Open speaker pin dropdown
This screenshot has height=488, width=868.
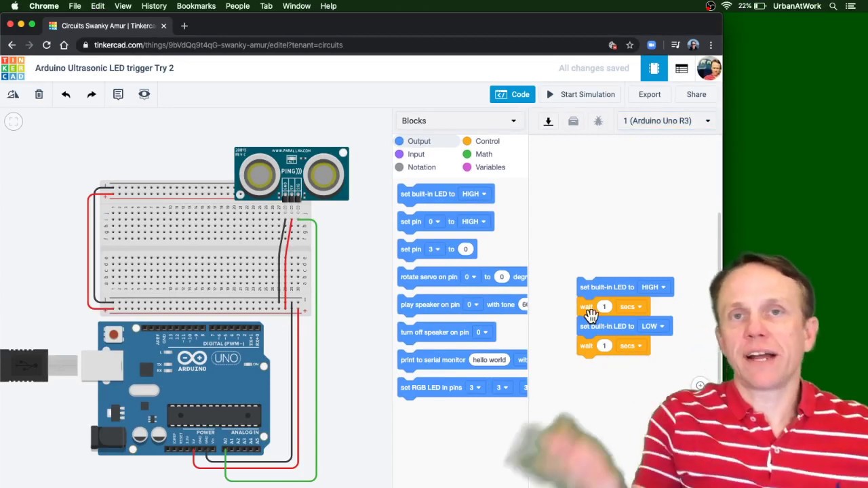[473, 304]
